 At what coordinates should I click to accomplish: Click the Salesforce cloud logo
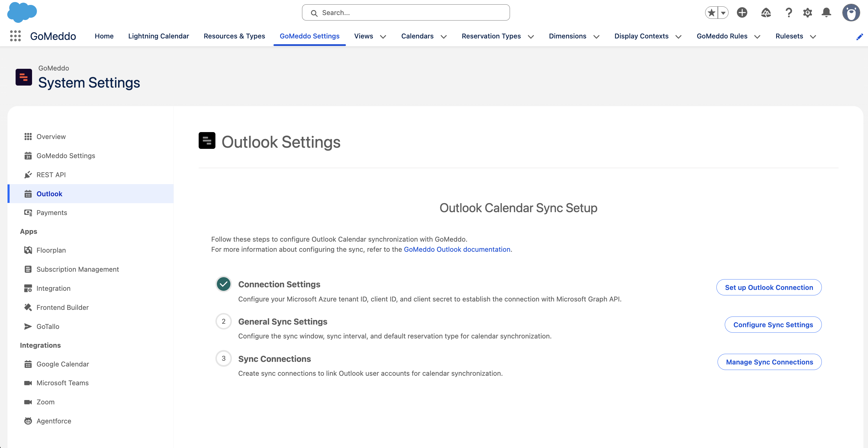tap(22, 12)
